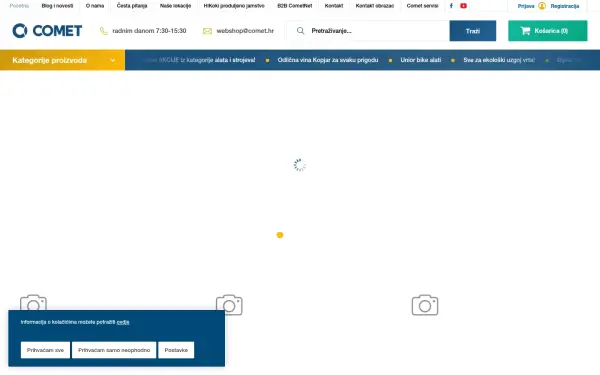The width and height of the screenshot is (600, 375).
Task: Click the magnifier icon in search box
Action: pos(300,31)
